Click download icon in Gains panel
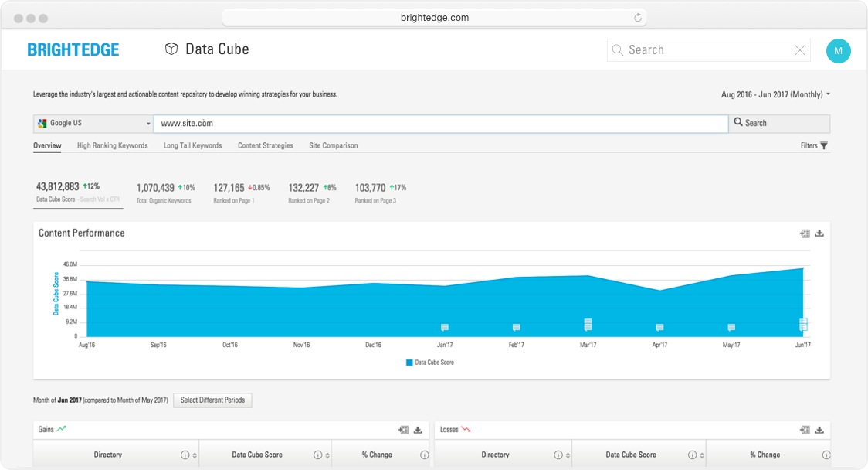The width and height of the screenshot is (868, 470). (x=418, y=430)
